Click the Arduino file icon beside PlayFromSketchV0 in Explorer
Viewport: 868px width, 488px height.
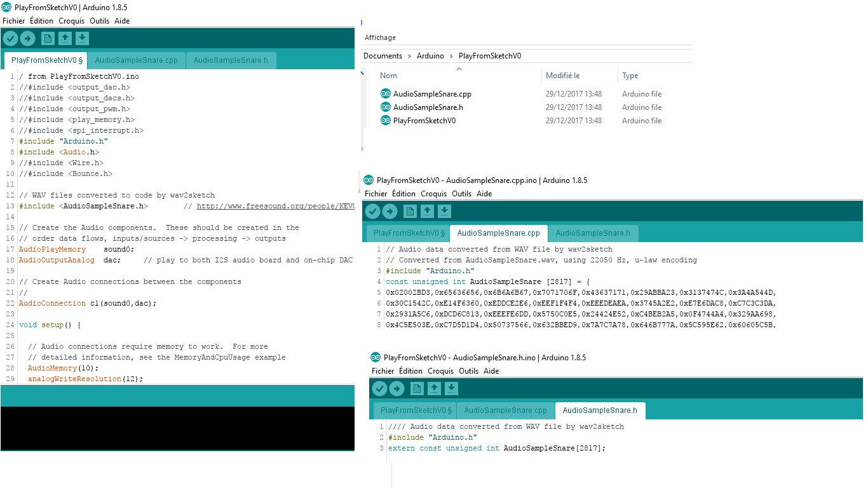pos(385,121)
